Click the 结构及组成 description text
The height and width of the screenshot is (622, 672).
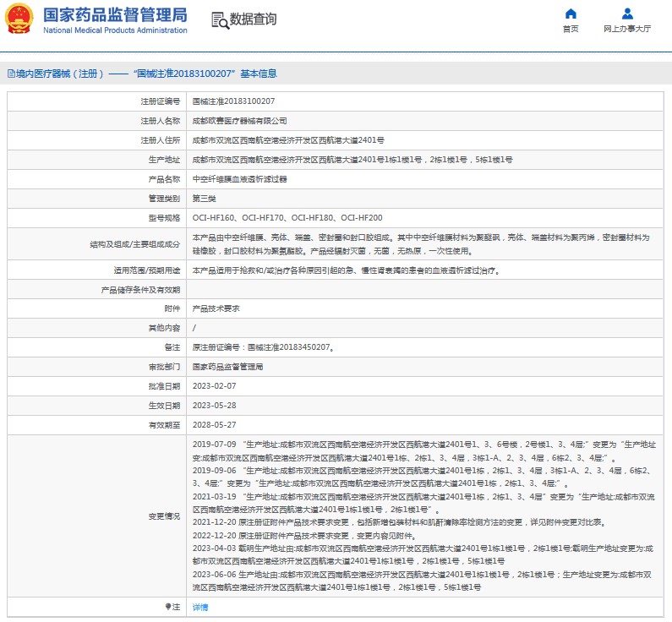pyautogui.click(x=421, y=243)
